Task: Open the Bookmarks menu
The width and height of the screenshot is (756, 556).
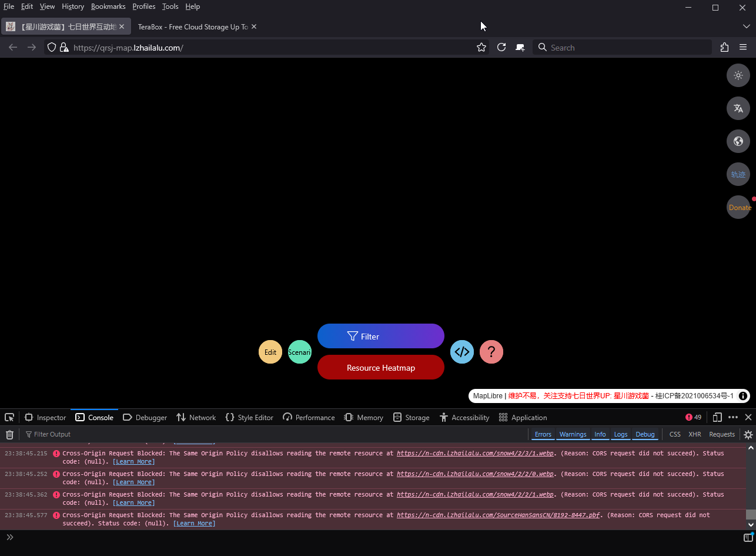Action: coord(108,6)
